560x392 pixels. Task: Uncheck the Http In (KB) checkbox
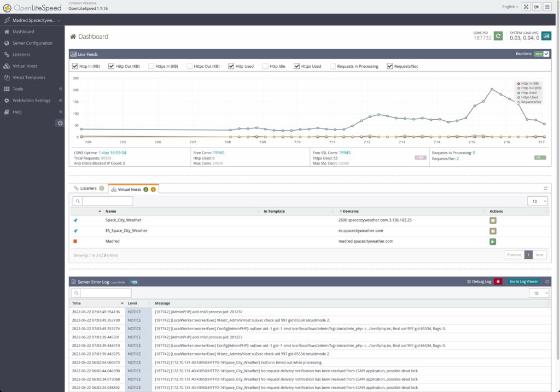click(75, 66)
